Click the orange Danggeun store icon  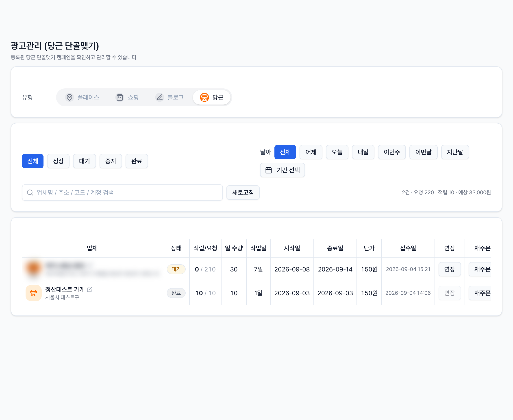pos(204,97)
